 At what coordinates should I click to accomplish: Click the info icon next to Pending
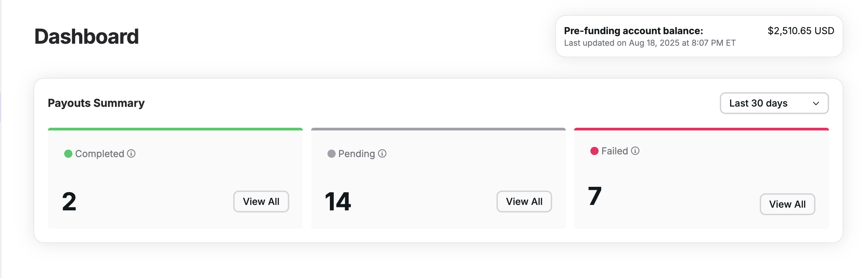[x=382, y=154]
